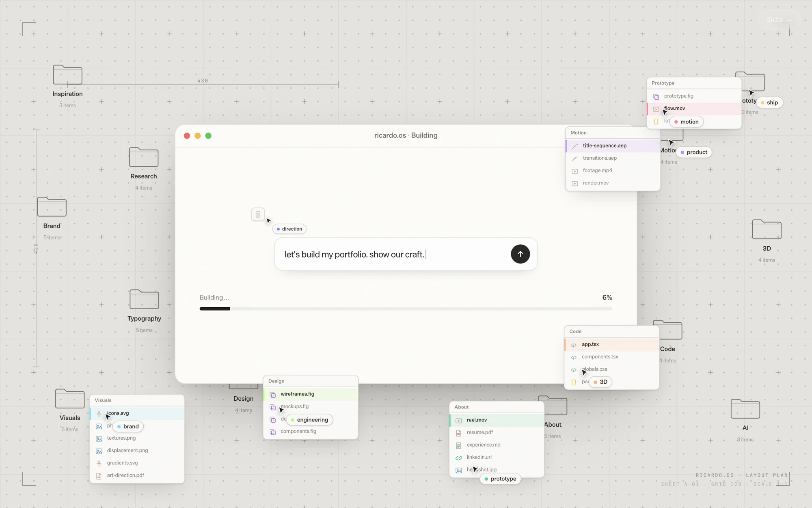Click the pdf icon beside art-direction.pdf
This screenshot has width=812, height=508.
click(x=99, y=476)
